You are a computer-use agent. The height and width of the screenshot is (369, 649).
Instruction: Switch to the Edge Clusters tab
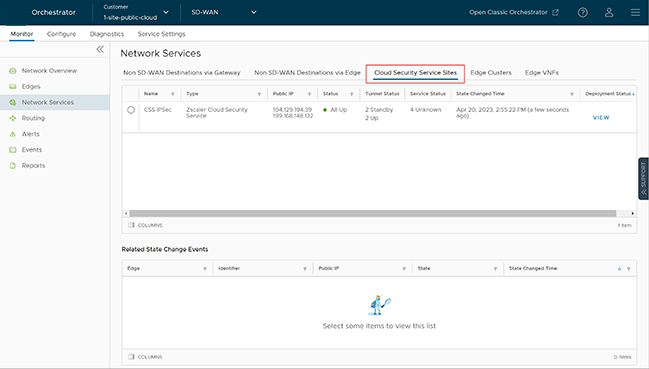pos(491,73)
